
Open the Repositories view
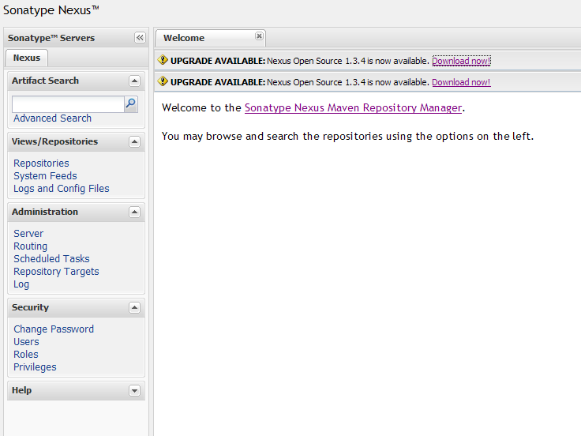[41, 163]
